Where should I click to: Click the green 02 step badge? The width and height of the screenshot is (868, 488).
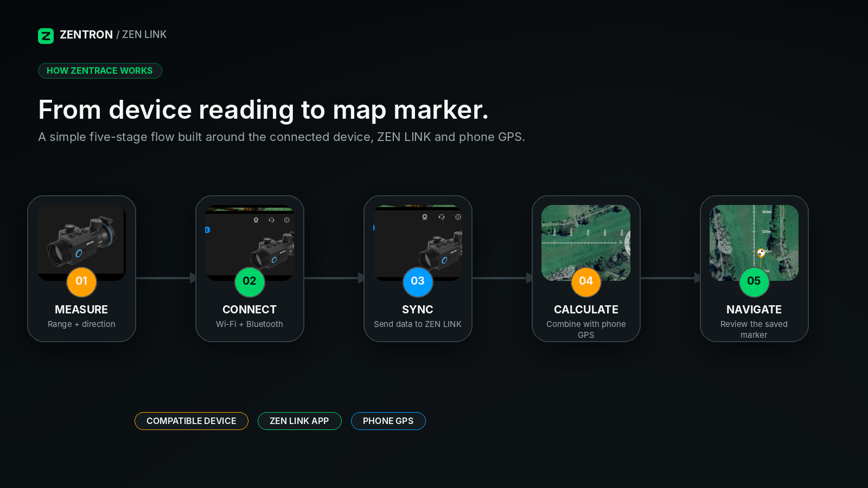(250, 281)
